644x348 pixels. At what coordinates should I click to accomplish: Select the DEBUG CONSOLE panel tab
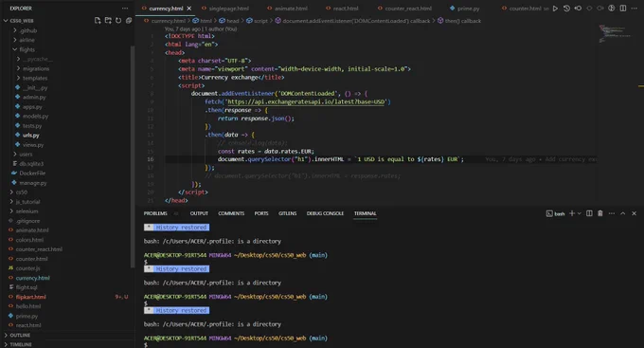coord(325,213)
